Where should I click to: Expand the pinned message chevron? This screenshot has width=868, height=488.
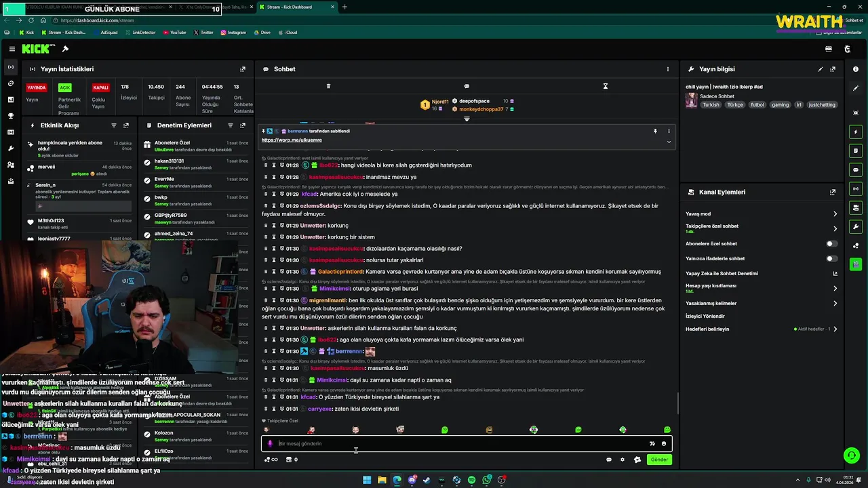pos(669,142)
